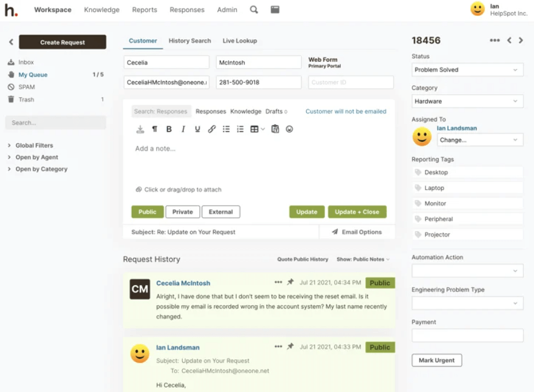Click Ian's smiley avatar in the top right
This screenshot has width=534, height=392.
(478, 9)
